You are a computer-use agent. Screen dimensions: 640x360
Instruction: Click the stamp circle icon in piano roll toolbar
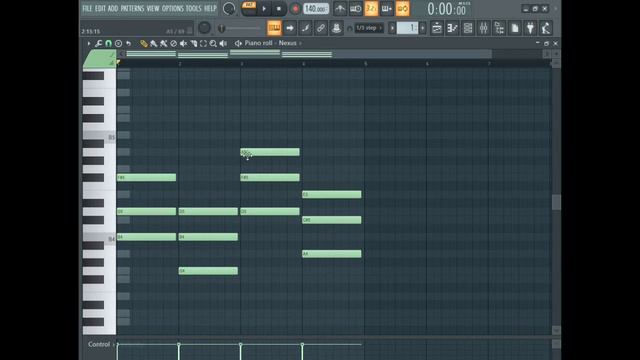118,43
